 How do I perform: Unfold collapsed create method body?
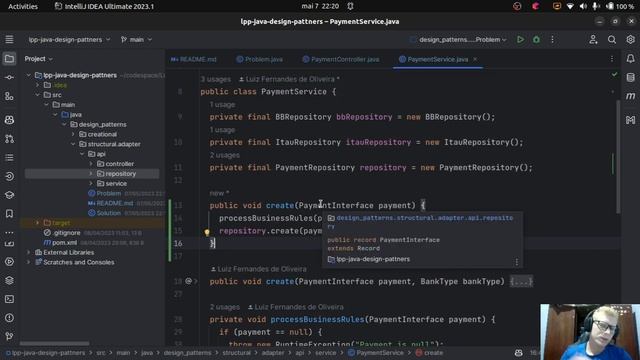(x=521, y=281)
